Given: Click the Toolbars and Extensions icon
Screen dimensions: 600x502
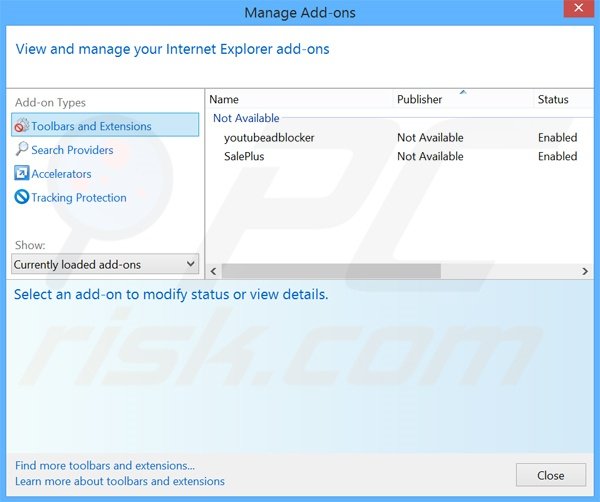Looking at the screenshot, I should point(22,126).
